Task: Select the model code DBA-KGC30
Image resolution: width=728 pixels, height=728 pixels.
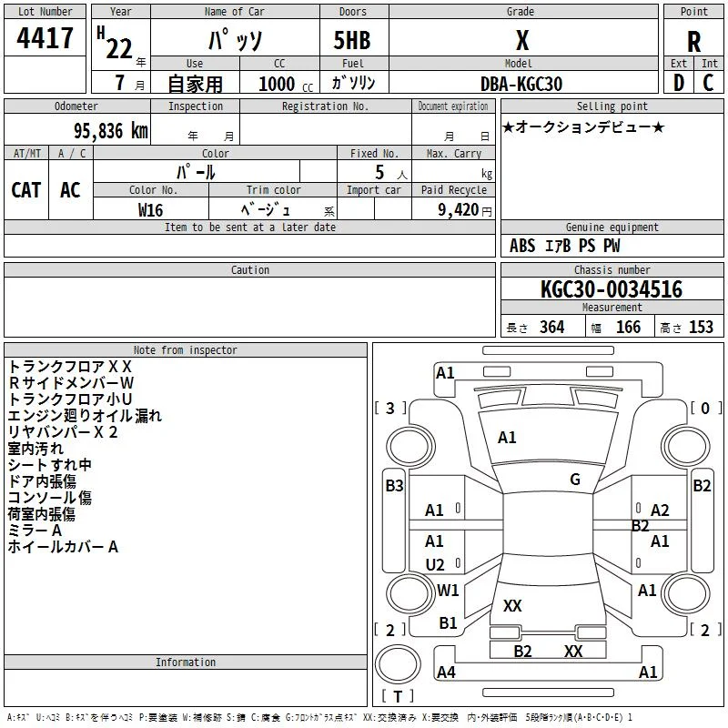Action: [521, 84]
